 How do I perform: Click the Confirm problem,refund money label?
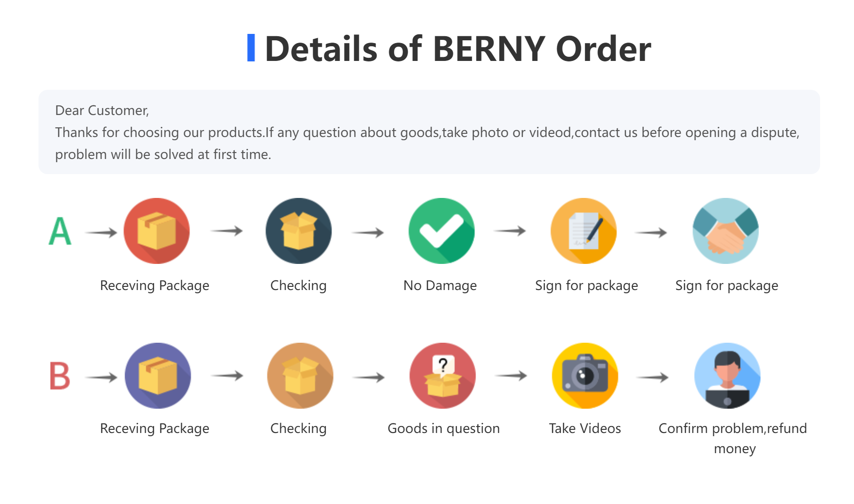[x=733, y=438]
